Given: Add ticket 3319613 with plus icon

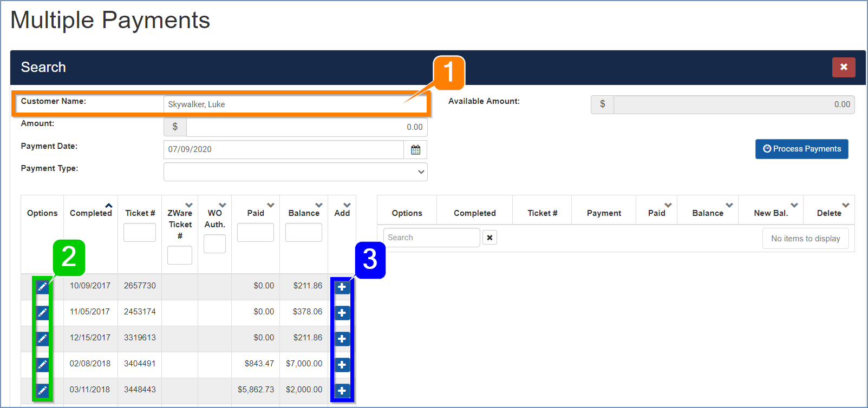Looking at the screenshot, I should (x=342, y=339).
